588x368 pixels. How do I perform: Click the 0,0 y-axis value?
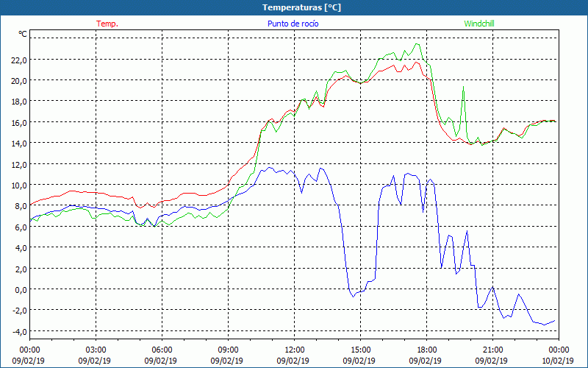(x=21, y=289)
